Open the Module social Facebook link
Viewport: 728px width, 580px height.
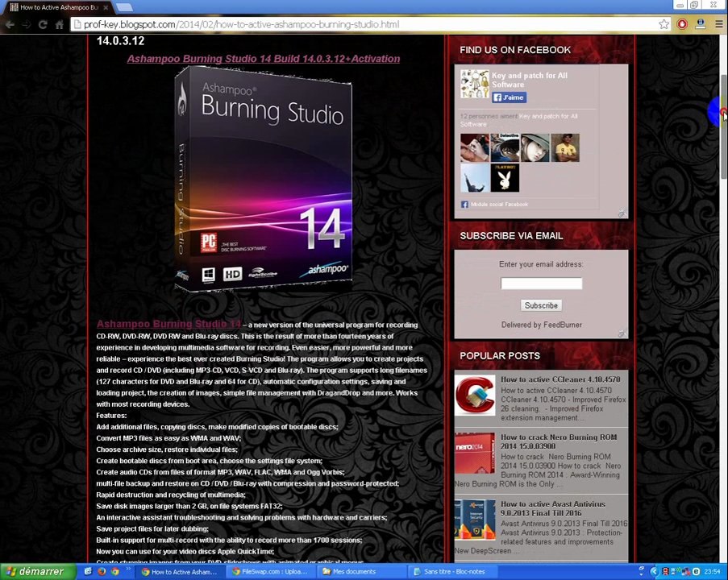(499, 204)
